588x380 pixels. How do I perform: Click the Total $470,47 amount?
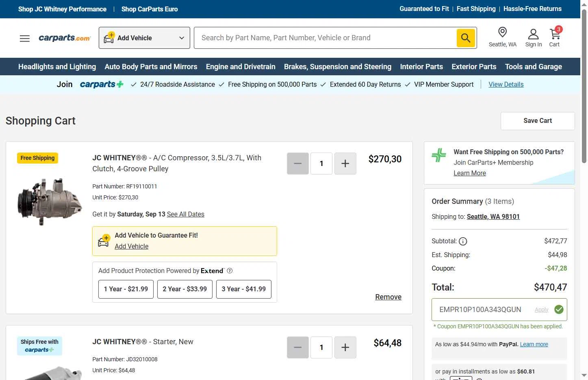point(550,287)
